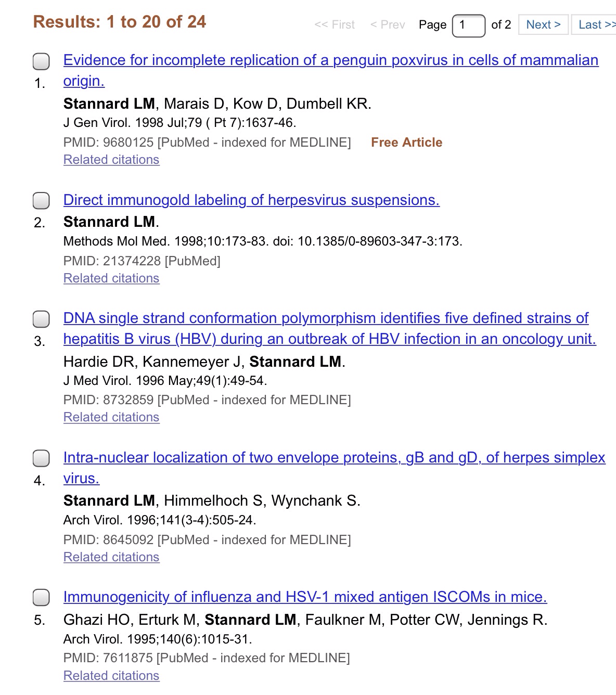Mark the checkbox for result 4
The height and width of the screenshot is (695, 616).
pyautogui.click(x=41, y=458)
